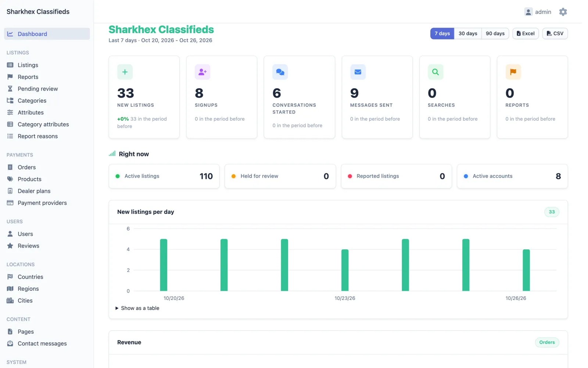588x368 pixels.
Task: Open Category attributes page
Action: (x=43, y=124)
